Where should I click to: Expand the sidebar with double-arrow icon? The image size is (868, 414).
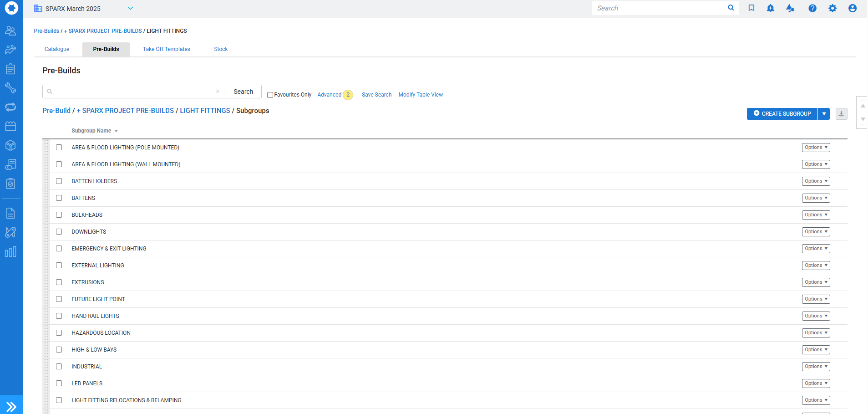11,406
